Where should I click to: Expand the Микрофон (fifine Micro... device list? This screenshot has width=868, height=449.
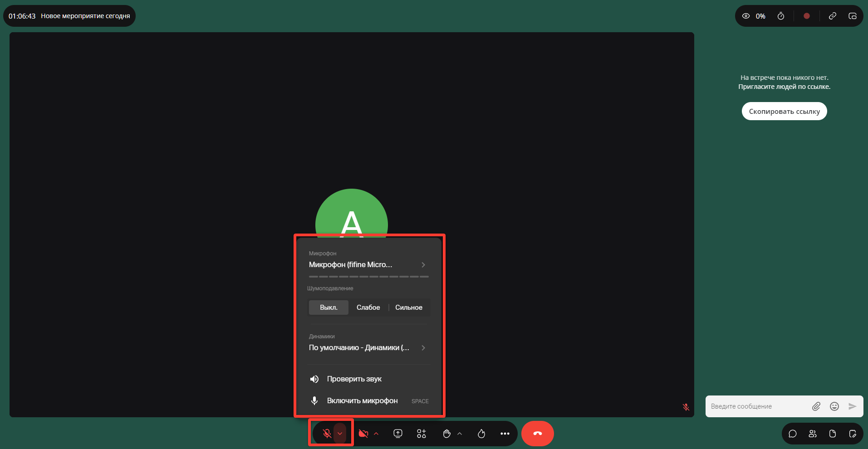pyautogui.click(x=368, y=265)
